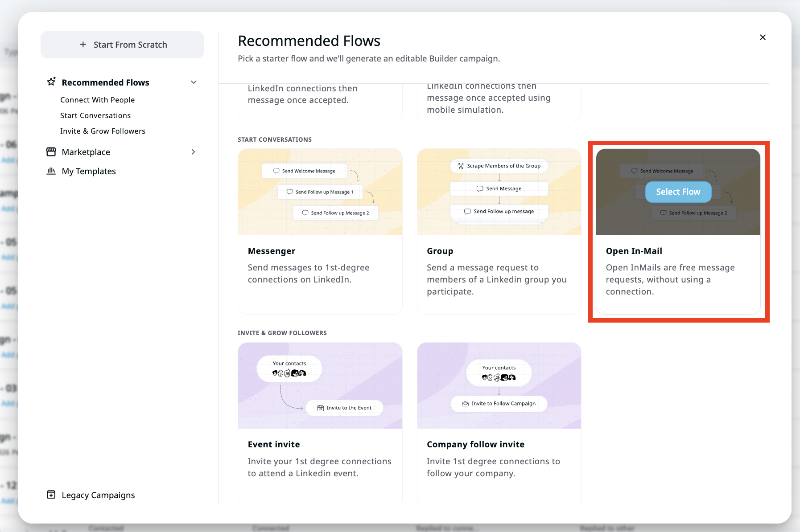Screen dimensions: 800x532
Task: Click the My Templates chart icon
Action: tap(51, 171)
